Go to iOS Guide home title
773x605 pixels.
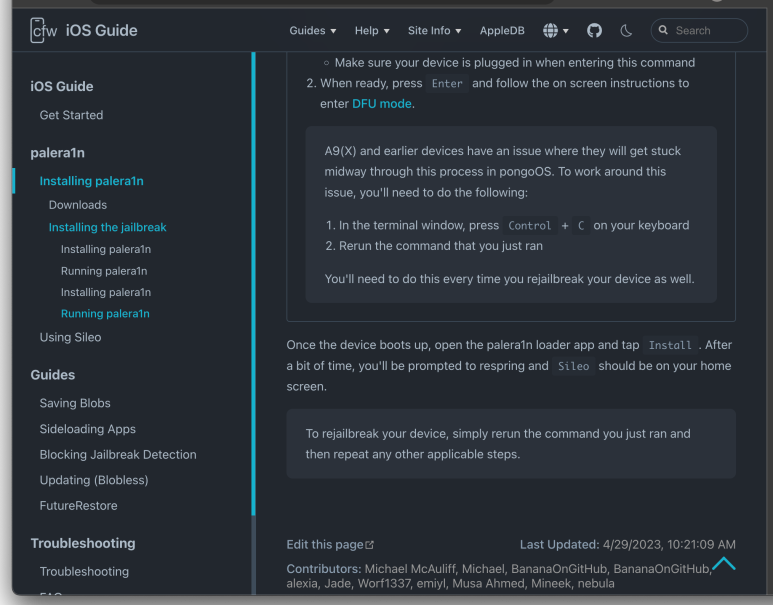coord(102,31)
